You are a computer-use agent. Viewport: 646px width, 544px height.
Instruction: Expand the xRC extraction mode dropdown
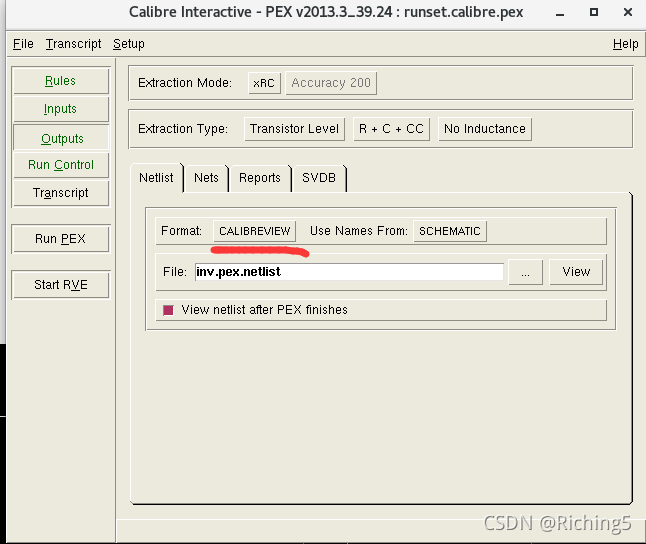pos(263,83)
